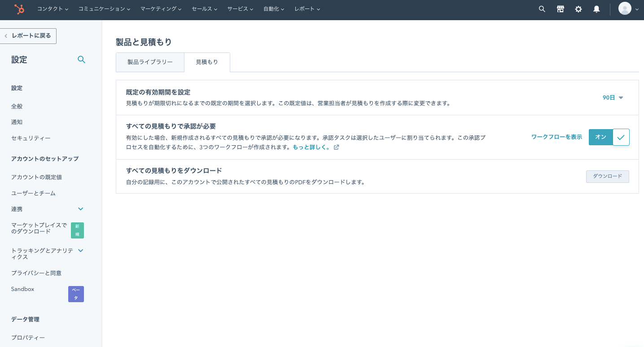
Task: Click the external link icon beside もっと詳しく
Action: tap(336, 147)
